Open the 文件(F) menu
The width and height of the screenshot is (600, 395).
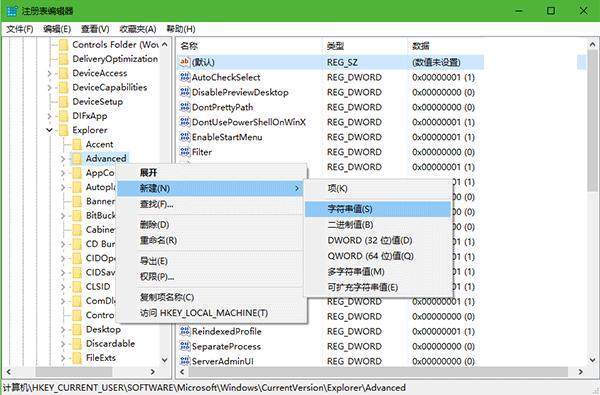(20, 29)
